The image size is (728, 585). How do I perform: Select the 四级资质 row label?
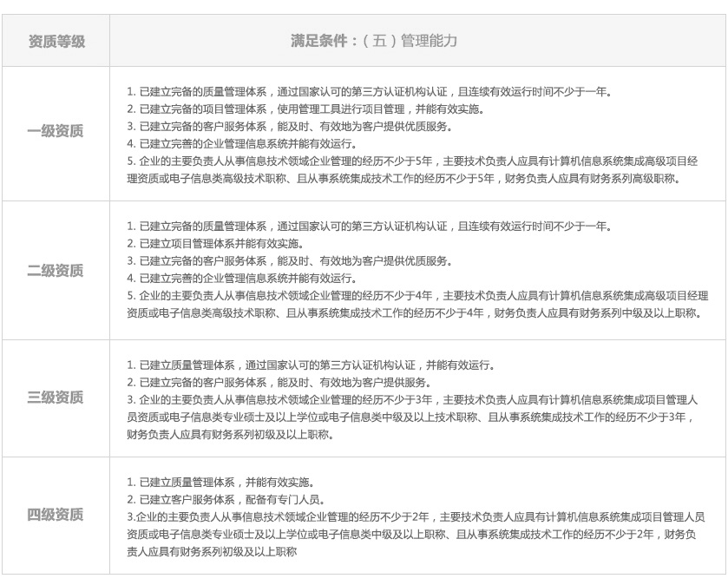tap(56, 515)
